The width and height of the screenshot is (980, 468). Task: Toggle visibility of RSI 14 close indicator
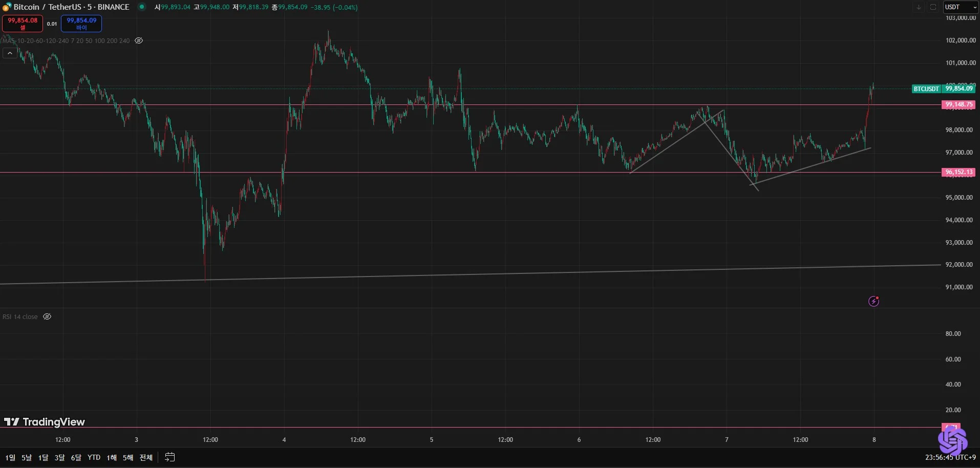(x=47, y=316)
